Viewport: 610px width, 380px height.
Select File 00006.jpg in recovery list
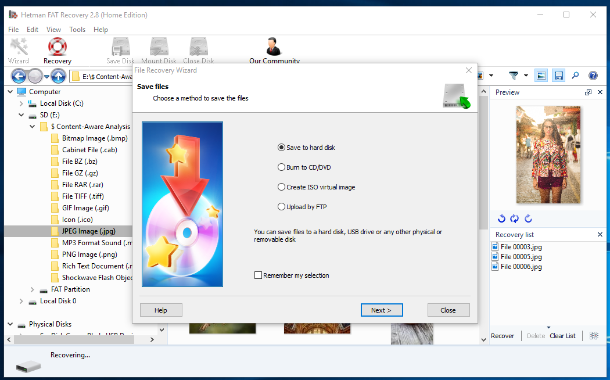[517, 267]
